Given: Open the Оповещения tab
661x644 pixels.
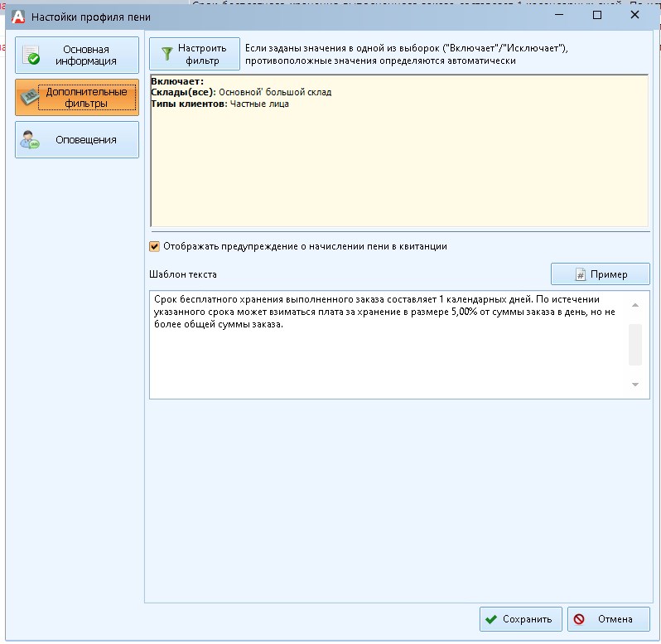Looking at the screenshot, I should coord(77,140).
